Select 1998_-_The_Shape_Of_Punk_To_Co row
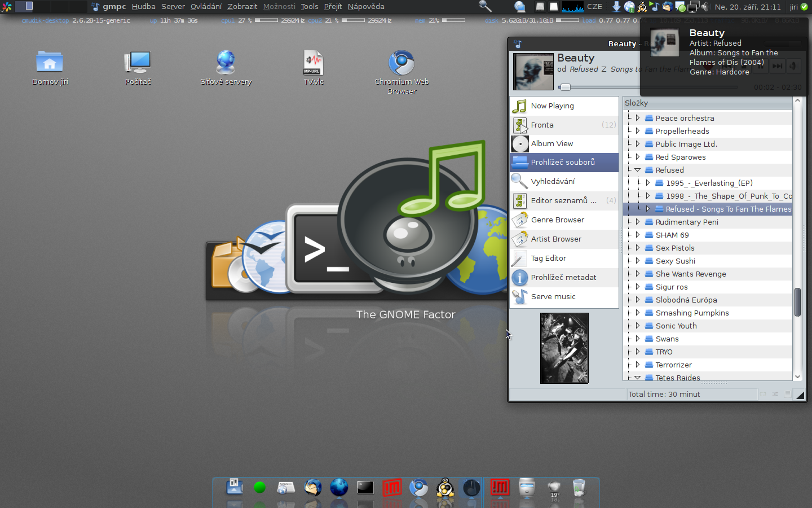Viewport: 812px width, 508px height. (x=708, y=196)
